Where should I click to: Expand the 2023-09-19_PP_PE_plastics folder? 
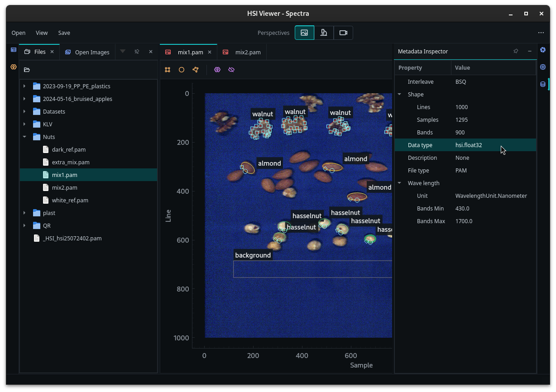tap(24, 86)
